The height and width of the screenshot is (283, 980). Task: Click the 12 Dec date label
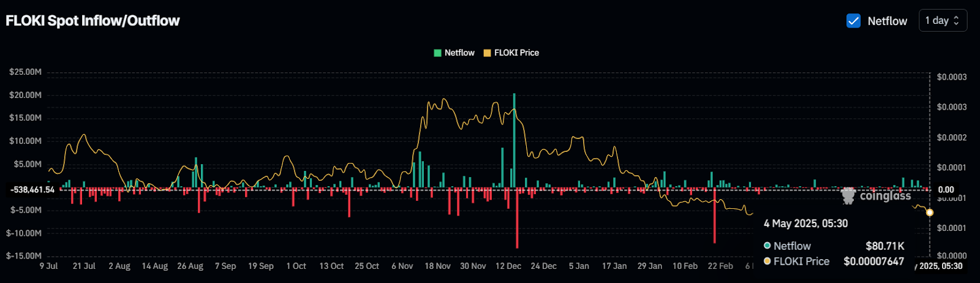[x=508, y=266]
